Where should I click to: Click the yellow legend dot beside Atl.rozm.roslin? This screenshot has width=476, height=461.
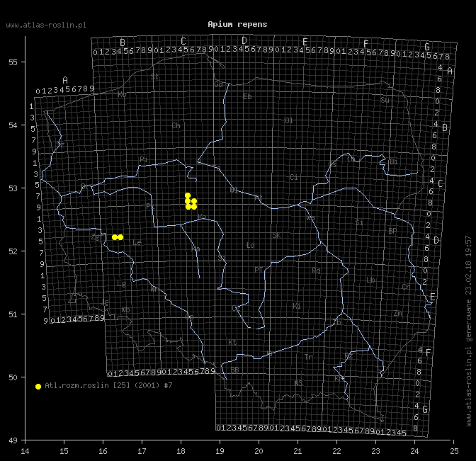pos(38,387)
